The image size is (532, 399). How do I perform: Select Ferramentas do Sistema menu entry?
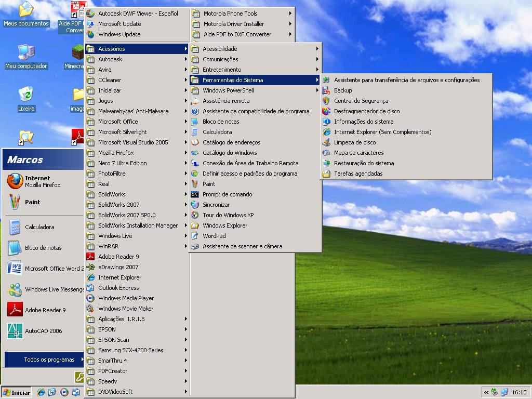[255, 80]
